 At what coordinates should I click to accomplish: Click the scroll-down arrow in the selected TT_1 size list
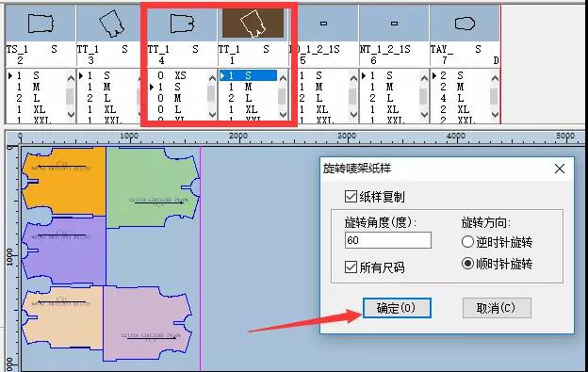(x=283, y=115)
